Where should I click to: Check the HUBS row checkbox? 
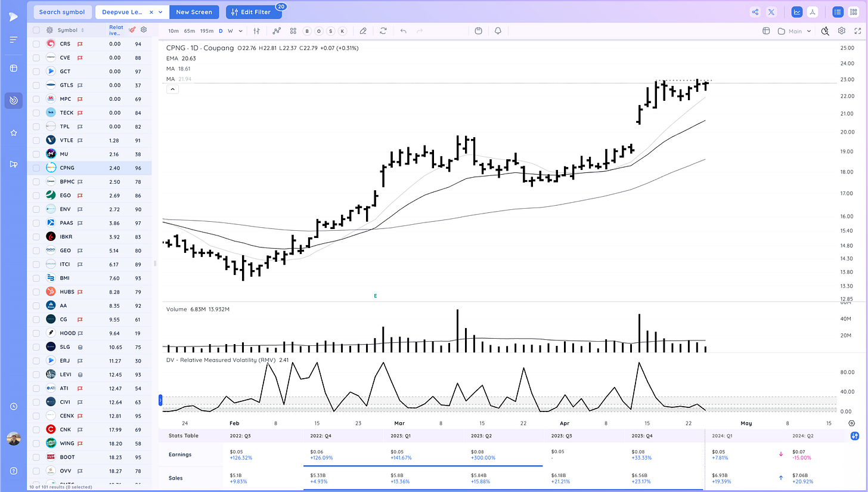coord(36,292)
